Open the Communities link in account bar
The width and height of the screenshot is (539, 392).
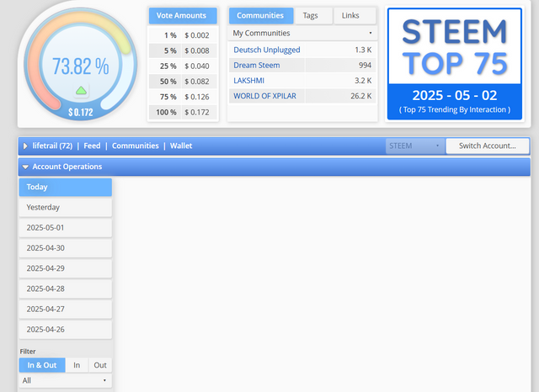point(136,146)
